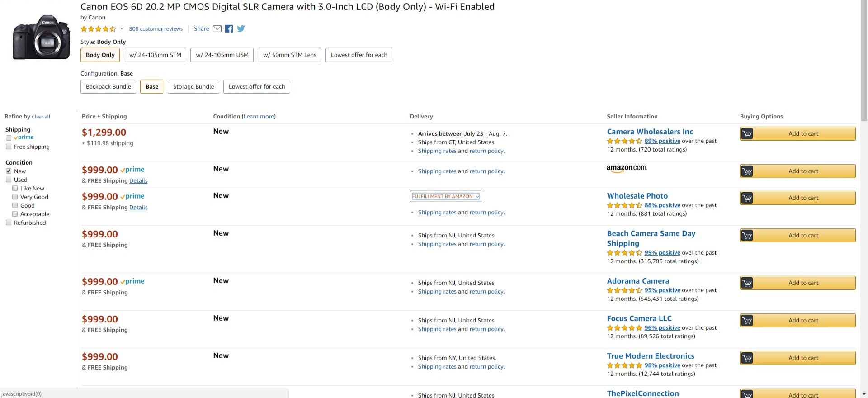868x398 pixels.
Task: Check the Good condition filter
Action: (15, 205)
